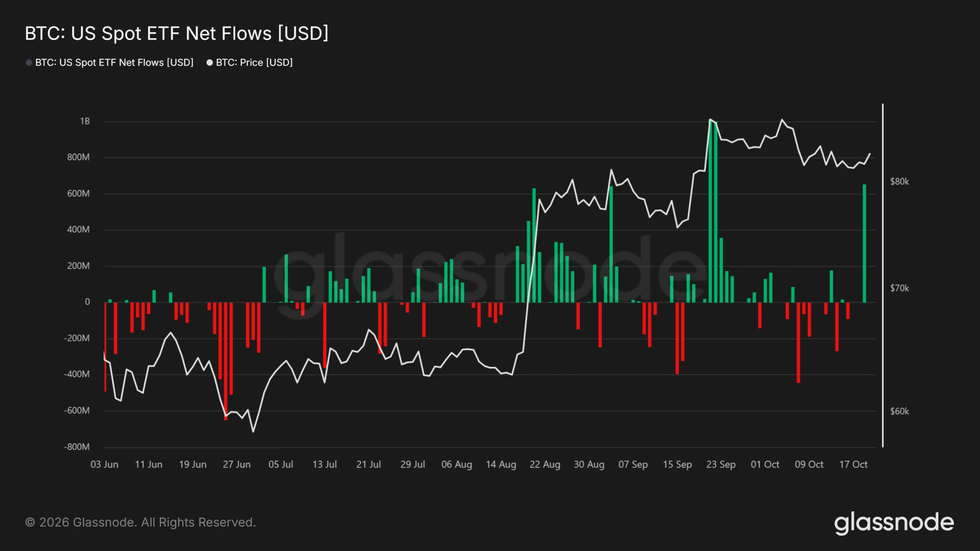980x551 pixels.
Task: Click legend label BTC: US Spot ETF Net Flows [USD]
Action: 114,62
